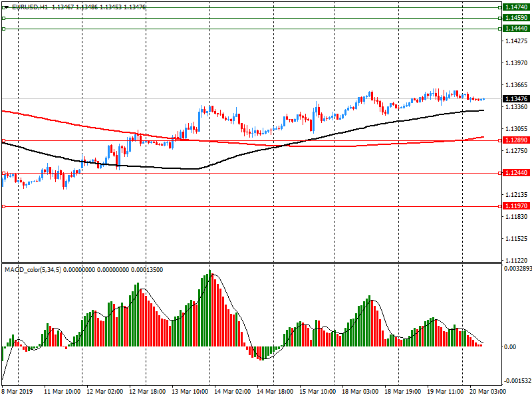The image size is (532, 399).
Task: Select the red 1.11970 price label
Action: [x=515, y=206]
